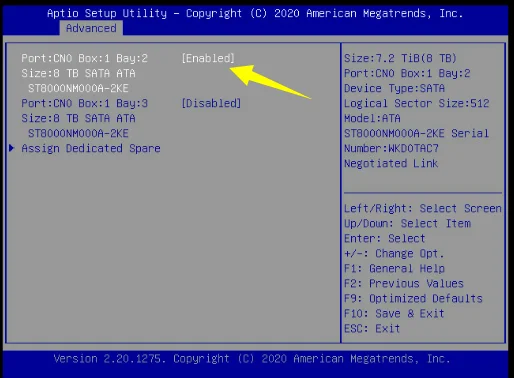The height and width of the screenshot is (378, 514).
Task: Click the ST8000NM000A-2KE model under Bay:2
Action: pyautogui.click(x=78, y=88)
